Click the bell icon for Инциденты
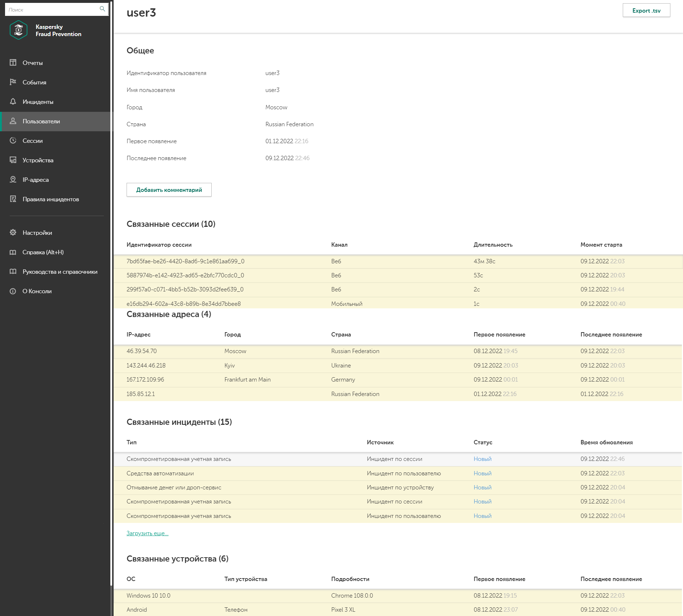 pyautogui.click(x=13, y=102)
